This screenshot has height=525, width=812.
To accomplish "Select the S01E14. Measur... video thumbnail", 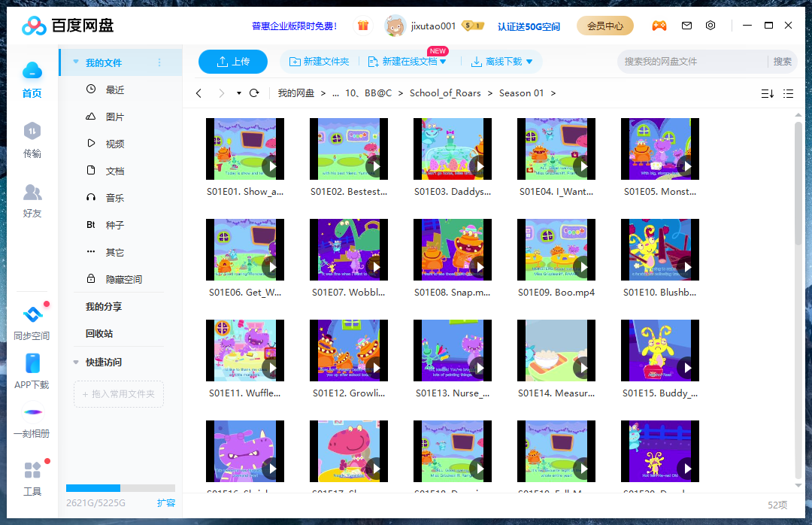I will tap(556, 351).
